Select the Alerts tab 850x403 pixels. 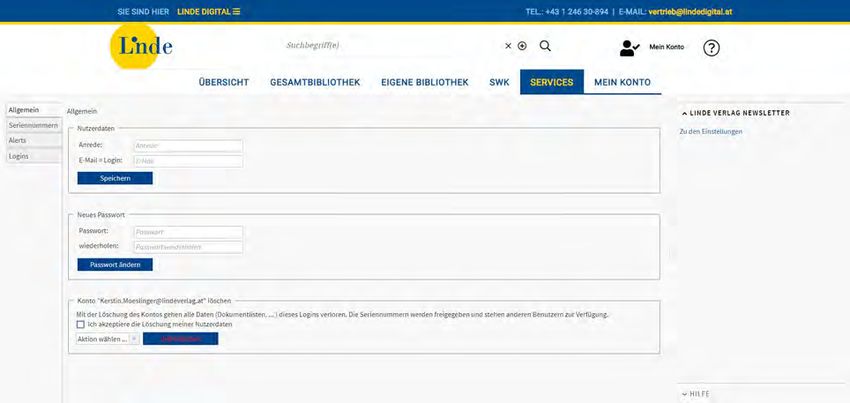(18, 141)
